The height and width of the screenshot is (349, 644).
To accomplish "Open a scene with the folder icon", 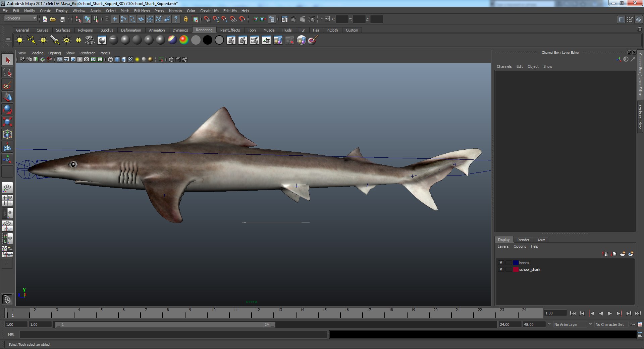I will click(x=53, y=19).
